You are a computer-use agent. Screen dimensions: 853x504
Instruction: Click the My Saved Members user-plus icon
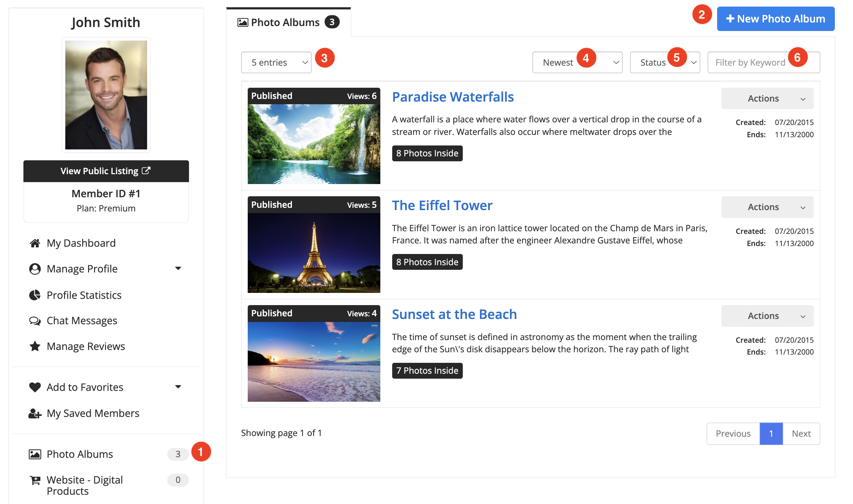(x=35, y=413)
